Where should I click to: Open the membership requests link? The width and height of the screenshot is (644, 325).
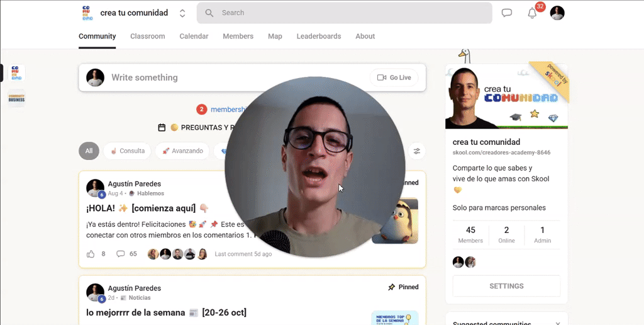click(x=228, y=110)
